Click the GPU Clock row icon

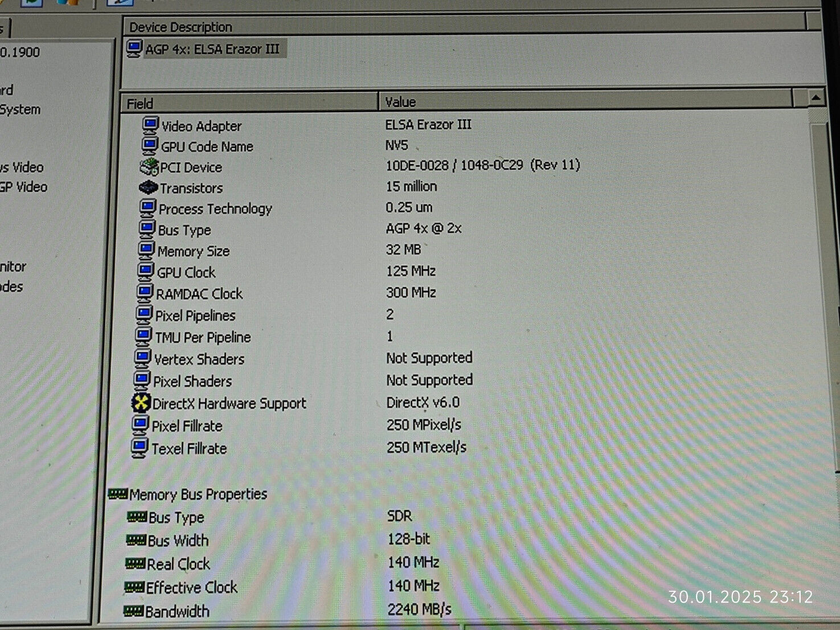[146, 271]
